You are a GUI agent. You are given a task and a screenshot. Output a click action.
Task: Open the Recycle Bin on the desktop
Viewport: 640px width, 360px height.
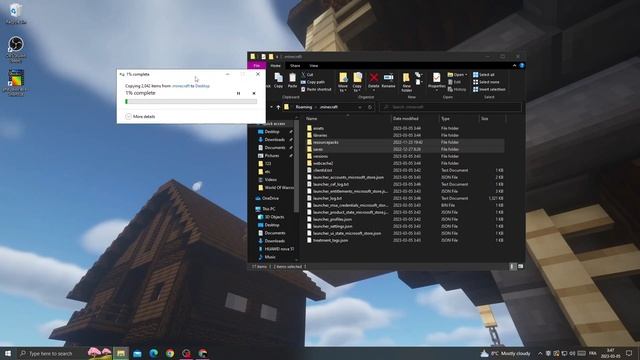coord(16,13)
